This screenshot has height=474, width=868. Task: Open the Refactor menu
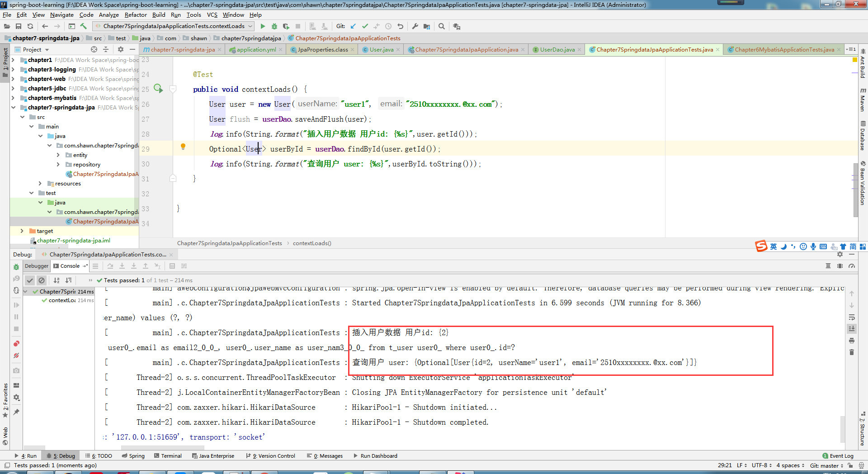[x=136, y=14]
